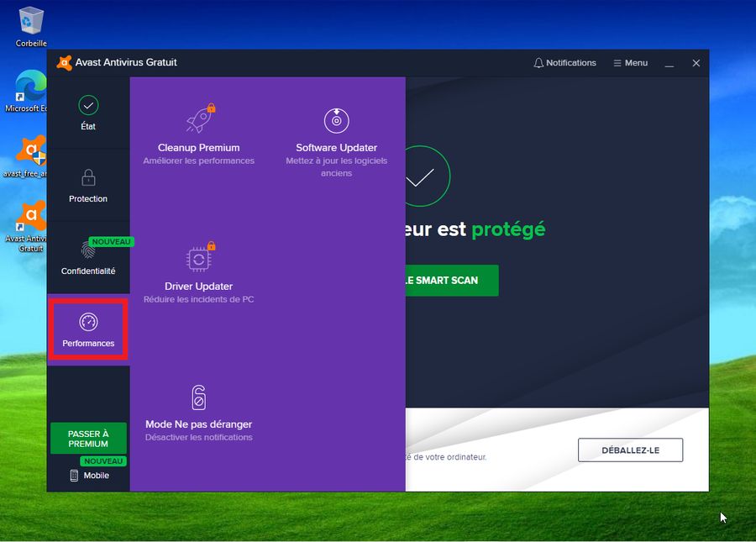Open the Confidentialité fingerprint section
This screenshot has width=756, height=542.
tap(88, 257)
